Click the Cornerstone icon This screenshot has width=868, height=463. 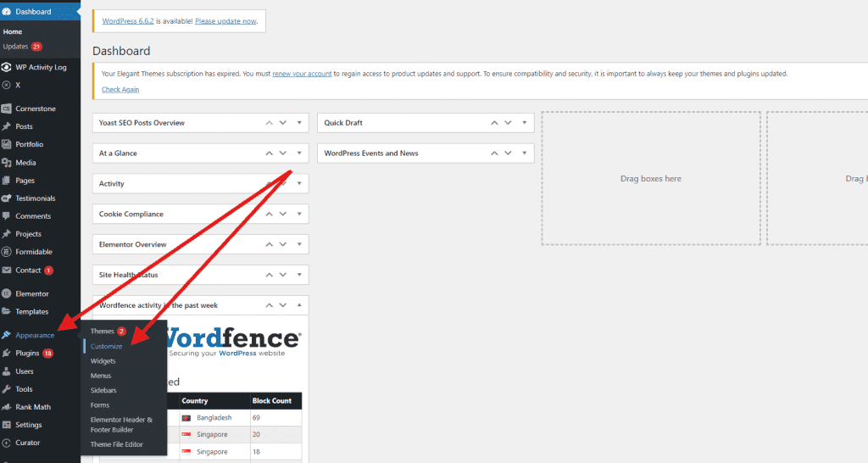[x=6, y=109]
